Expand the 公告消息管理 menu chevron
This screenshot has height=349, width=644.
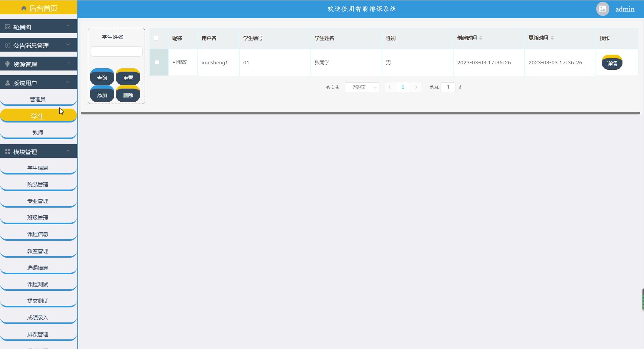tap(68, 44)
